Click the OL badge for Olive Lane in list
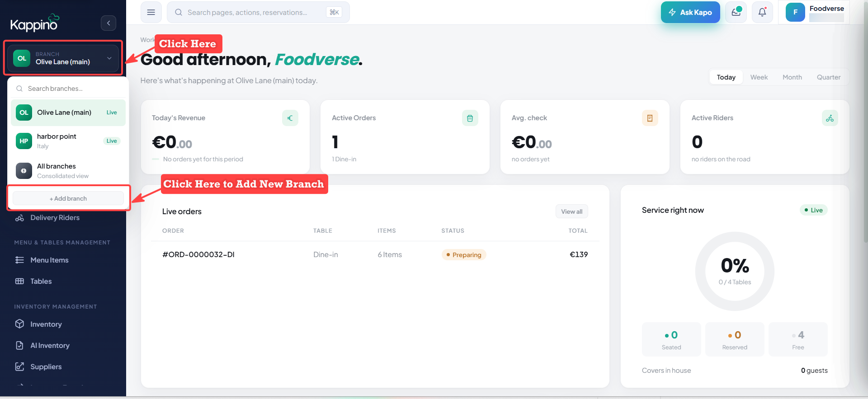The width and height of the screenshot is (868, 399). [24, 113]
